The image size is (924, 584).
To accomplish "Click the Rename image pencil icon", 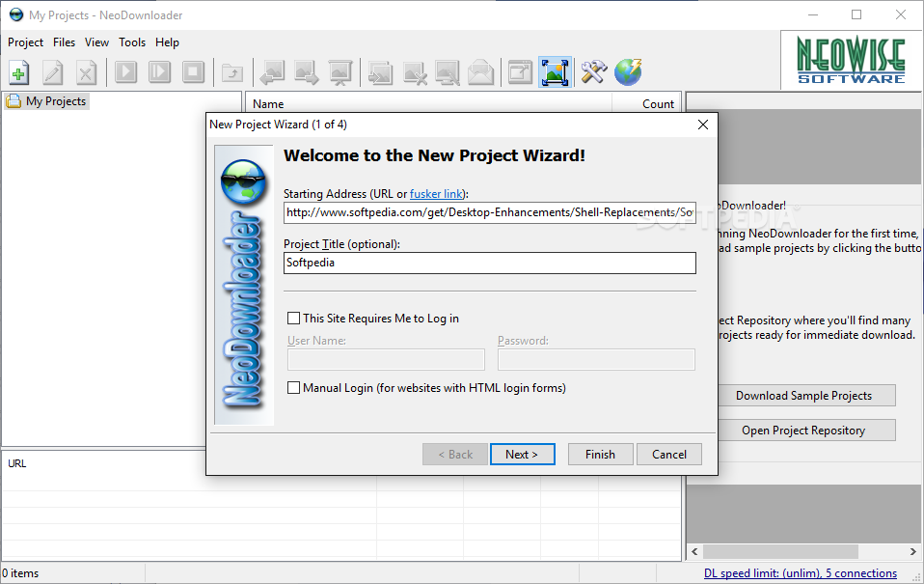I will (448, 72).
